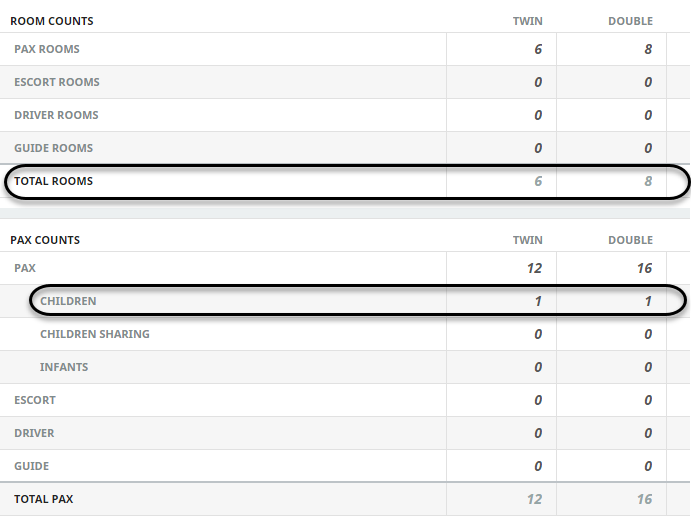
Task: Click the Total Rooms row label
Action: click(53, 181)
